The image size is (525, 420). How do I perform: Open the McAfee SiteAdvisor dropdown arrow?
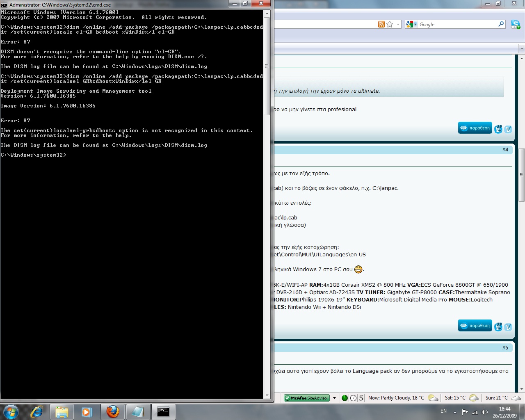[x=334, y=398]
